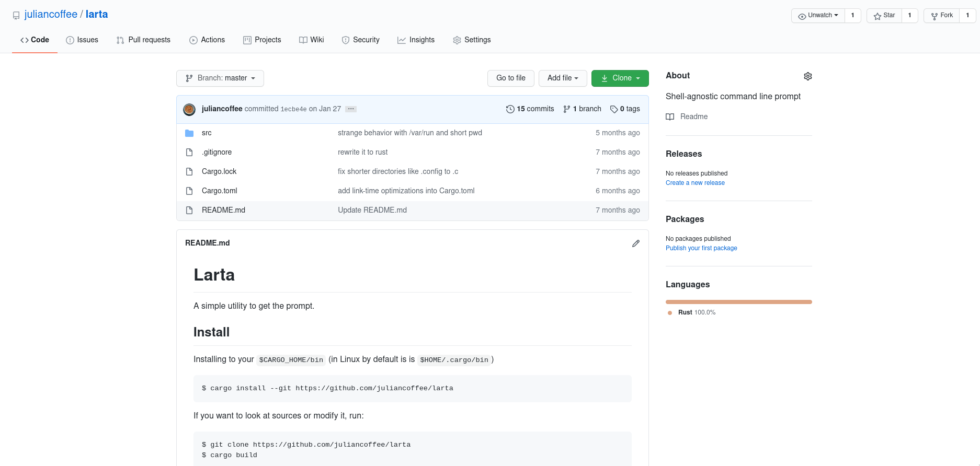
Task: Click the 'Install' heading in the README
Action: [211, 332]
